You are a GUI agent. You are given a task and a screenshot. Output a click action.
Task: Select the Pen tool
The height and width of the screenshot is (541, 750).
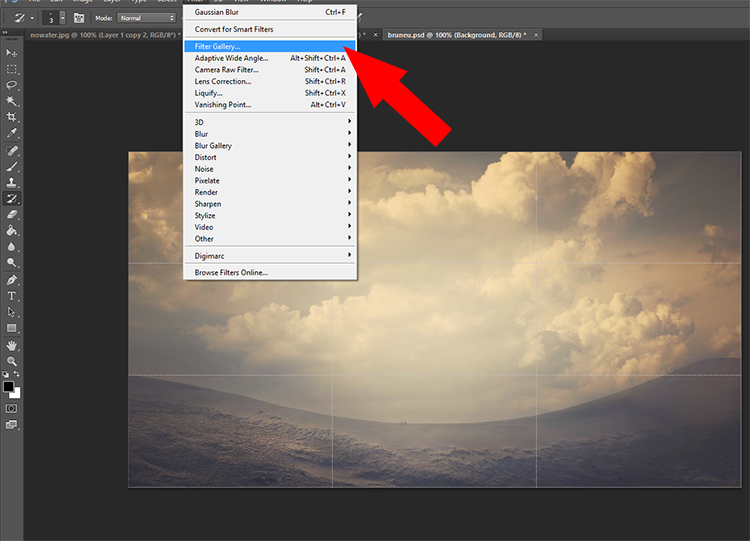(x=11, y=280)
